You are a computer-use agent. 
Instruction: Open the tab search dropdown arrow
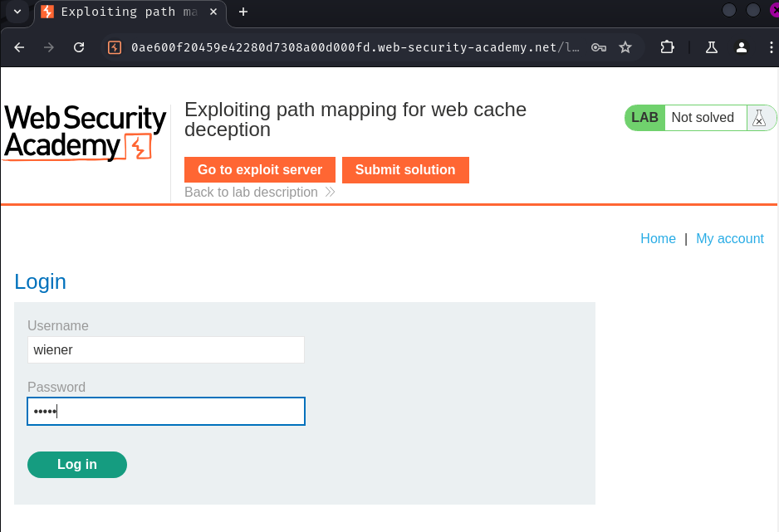tap(17, 12)
